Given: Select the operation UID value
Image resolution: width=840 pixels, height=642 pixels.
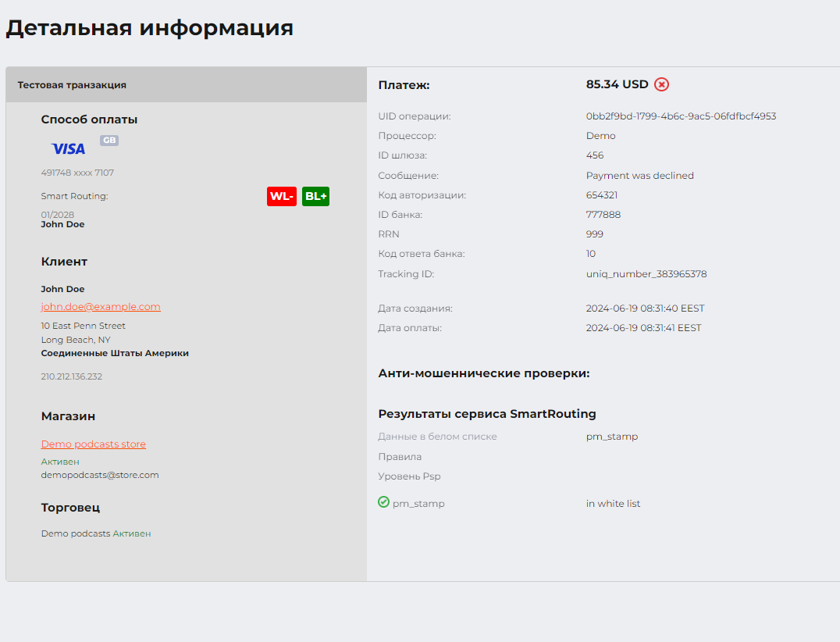Looking at the screenshot, I should point(681,116).
